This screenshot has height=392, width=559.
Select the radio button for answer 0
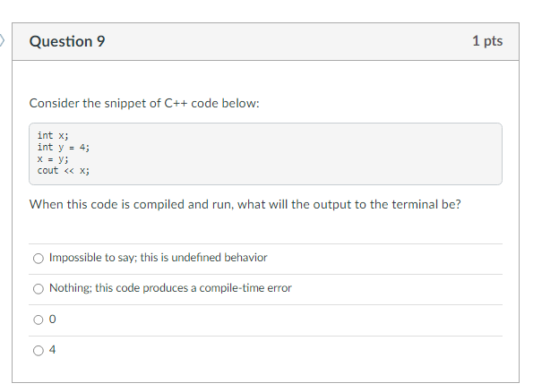[39, 320]
